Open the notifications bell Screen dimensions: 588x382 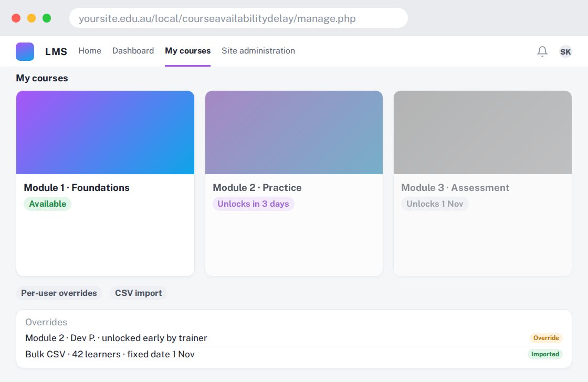(542, 51)
